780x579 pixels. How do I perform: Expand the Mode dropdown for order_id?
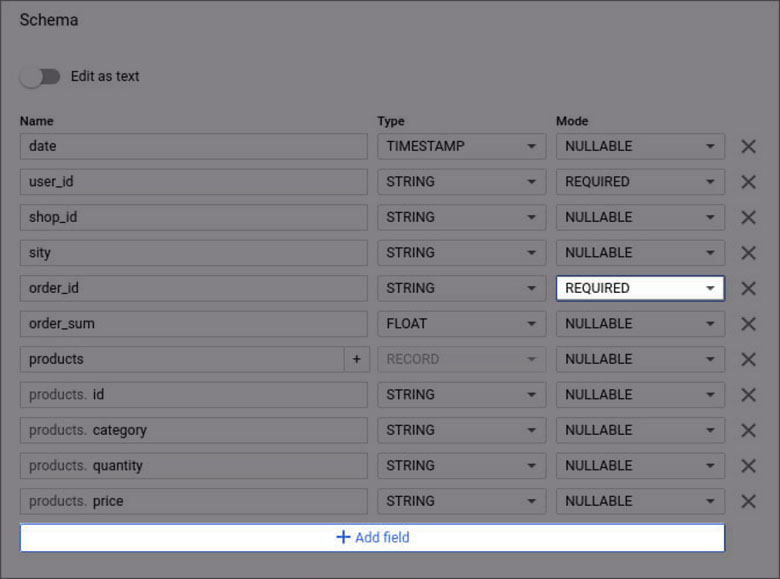point(640,288)
